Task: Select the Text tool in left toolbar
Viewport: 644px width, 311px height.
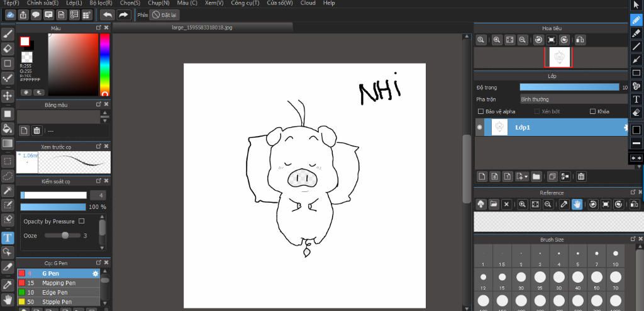Action: (8, 237)
